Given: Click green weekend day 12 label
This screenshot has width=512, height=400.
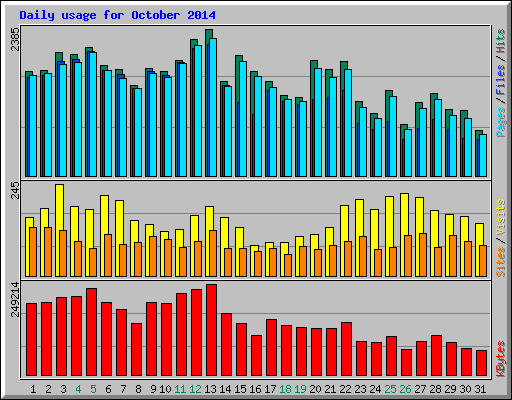Looking at the screenshot, I should pyautogui.click(x=195, y=389).
